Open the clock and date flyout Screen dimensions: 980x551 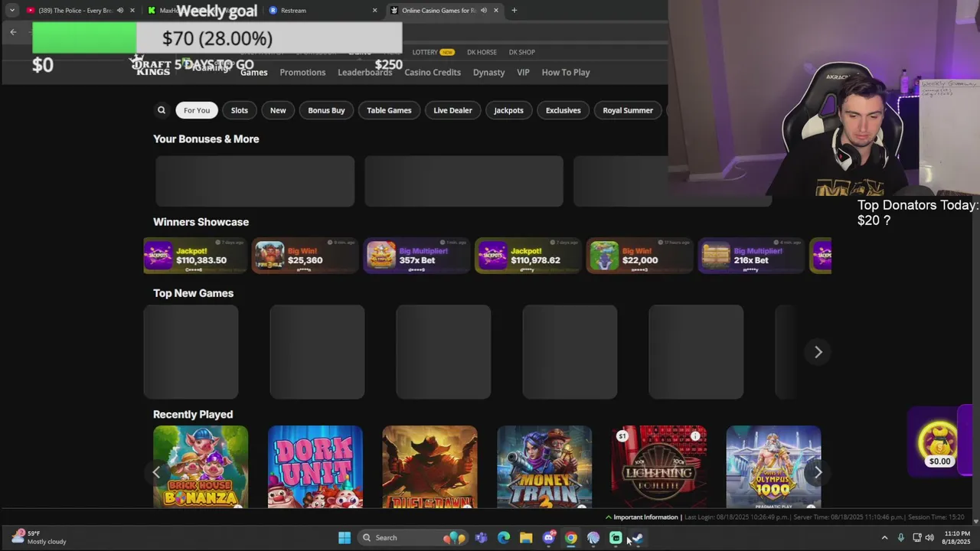coord(956,538)
